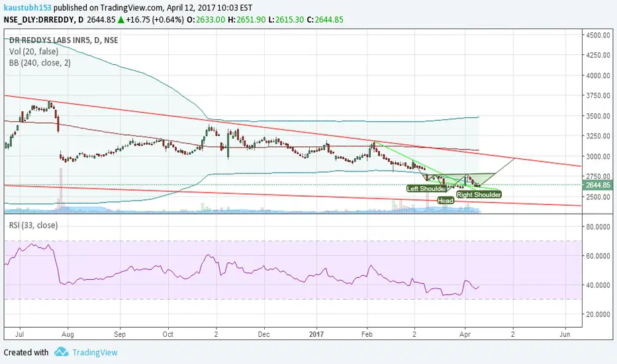The width and height of the screenshot is (617, 364).
Task: Click the current price tag 2644.85 on axis
Action: 598,185
